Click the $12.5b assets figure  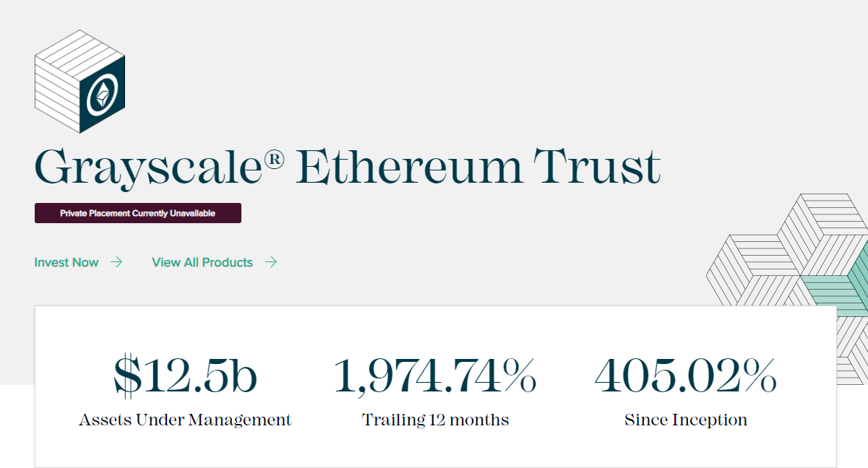point(185,376)
